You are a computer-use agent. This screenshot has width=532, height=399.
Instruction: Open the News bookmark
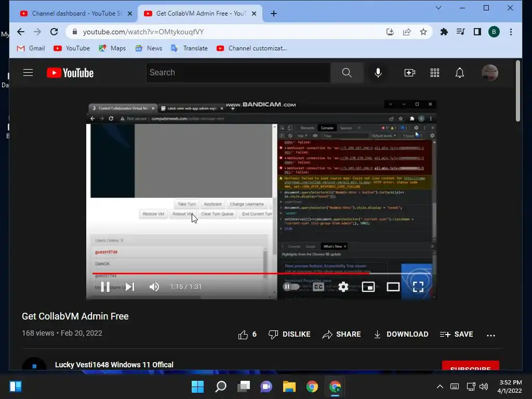point(149,48)
